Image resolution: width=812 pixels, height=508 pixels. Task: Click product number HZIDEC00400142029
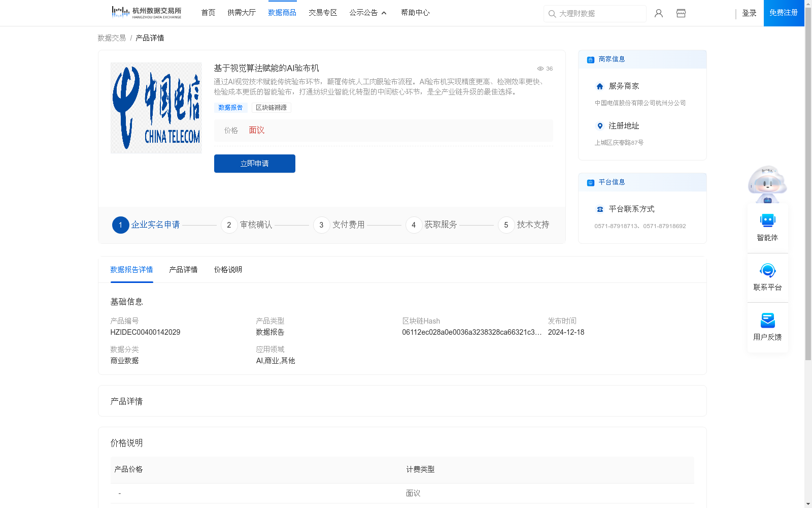click(x=145, y=332)
